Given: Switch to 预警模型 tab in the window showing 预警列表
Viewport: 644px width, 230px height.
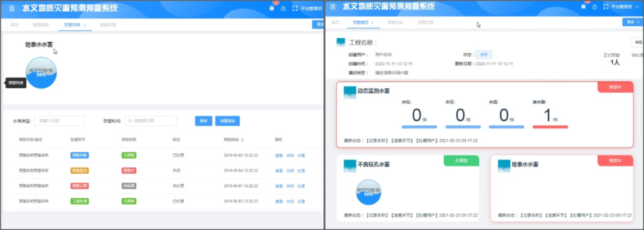Looking at the screenshot, I should click(x=41, y=25).
